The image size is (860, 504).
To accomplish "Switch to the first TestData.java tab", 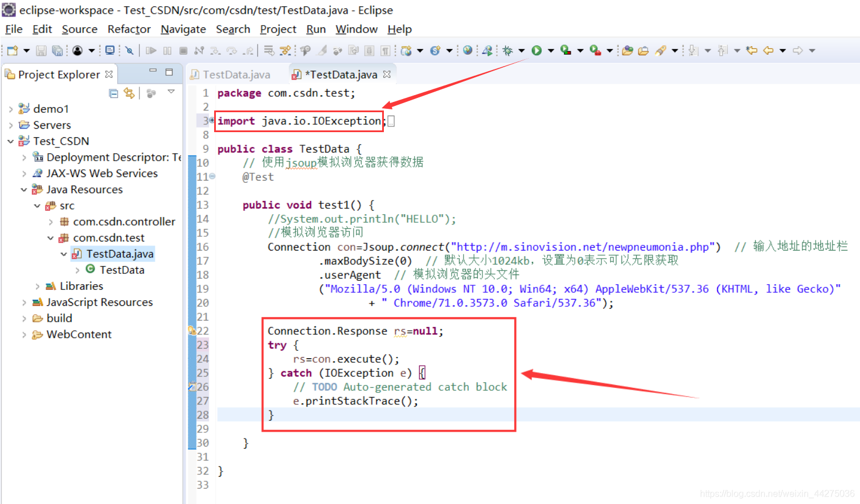I will (x=231, y=75).
